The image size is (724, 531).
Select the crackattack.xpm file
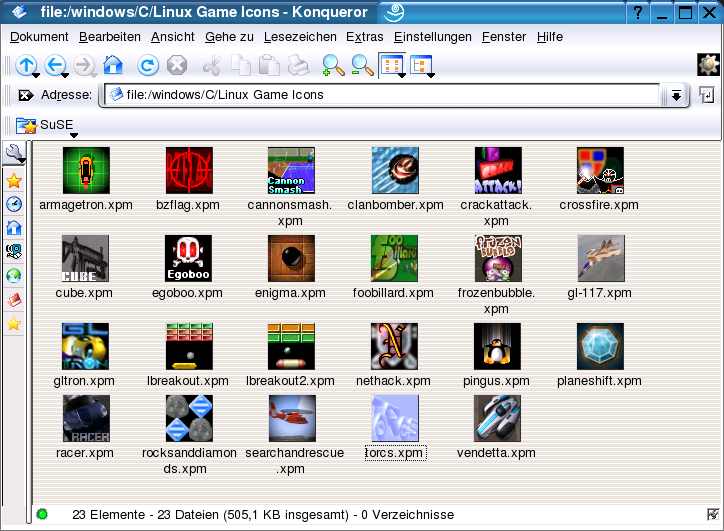496,187
